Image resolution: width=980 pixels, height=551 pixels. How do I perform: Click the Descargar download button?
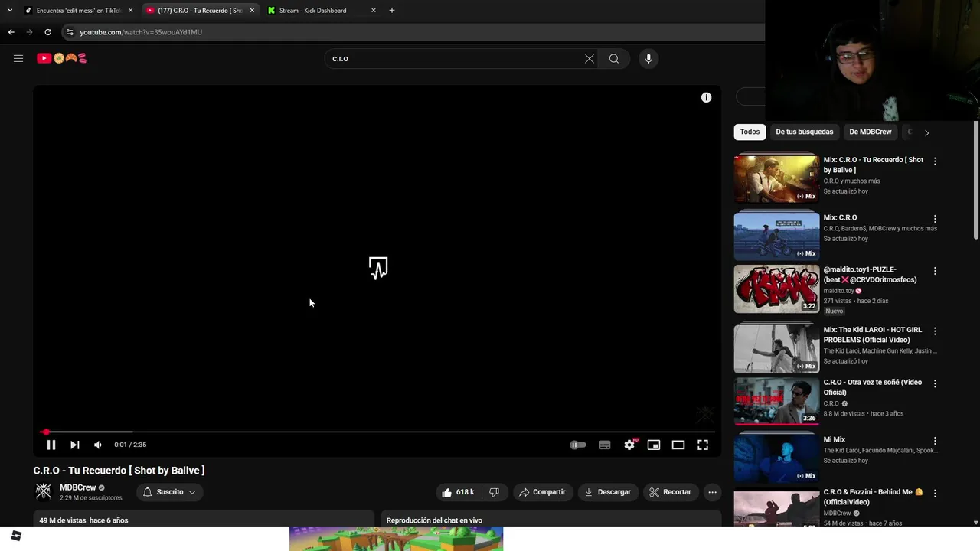pyautogui.click(x=608, y=492)
